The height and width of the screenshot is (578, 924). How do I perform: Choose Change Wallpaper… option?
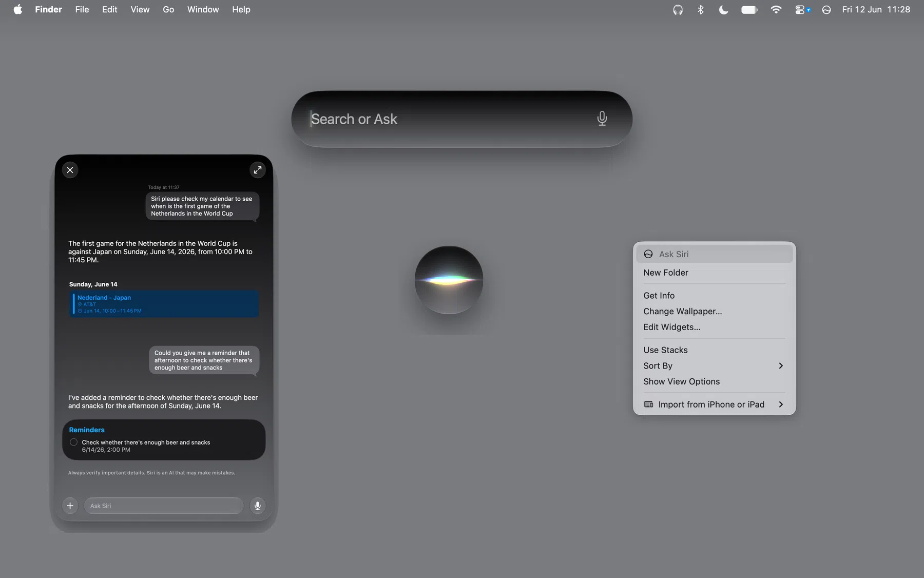click(x=715, y=312)
